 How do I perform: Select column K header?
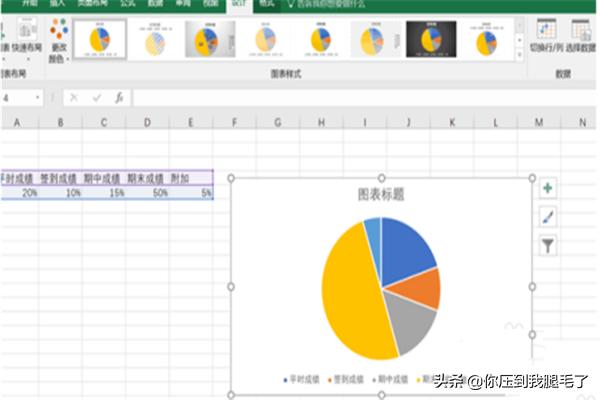coord(452,122)
